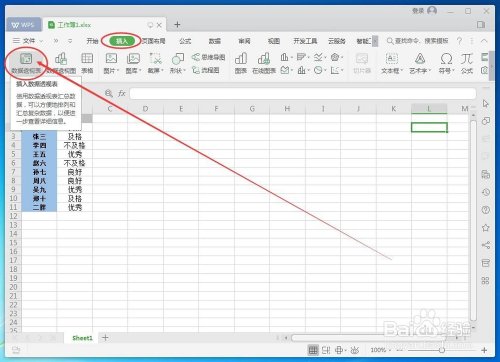Viewport: 500px width, 362px height.
Task: Switch to page break preview in status bar
Action: pyautogui.click(x=326, y=350)
